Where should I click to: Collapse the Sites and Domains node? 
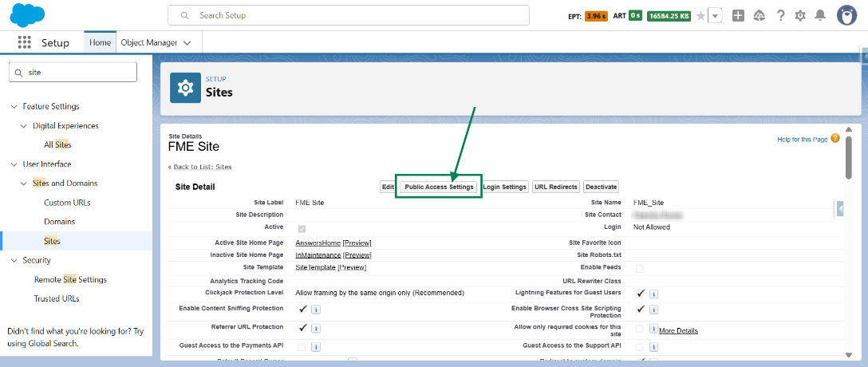[x=24, y=183]
